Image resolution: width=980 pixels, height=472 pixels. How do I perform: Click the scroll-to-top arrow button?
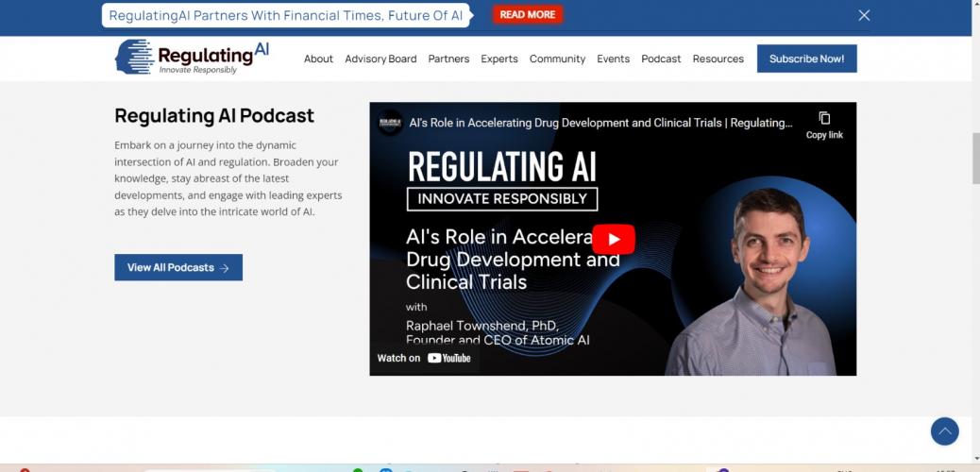tap(944, 431)
